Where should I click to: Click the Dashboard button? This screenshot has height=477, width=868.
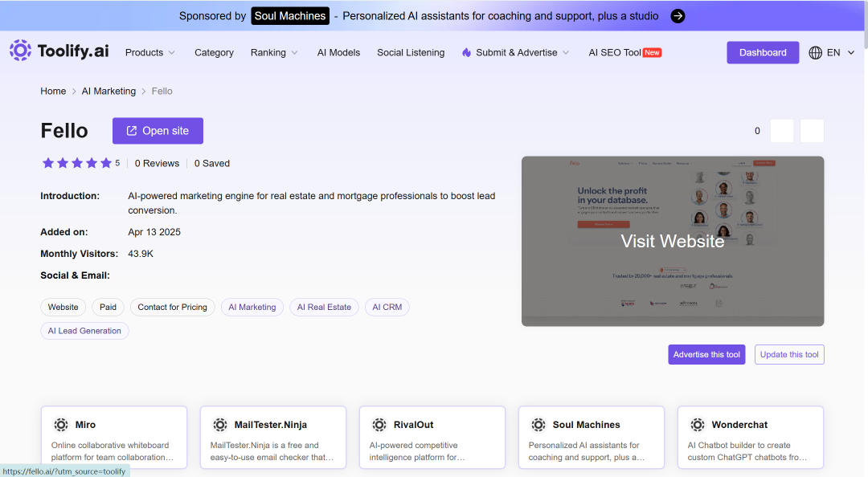pyautogui.click(x=763, y=52)
